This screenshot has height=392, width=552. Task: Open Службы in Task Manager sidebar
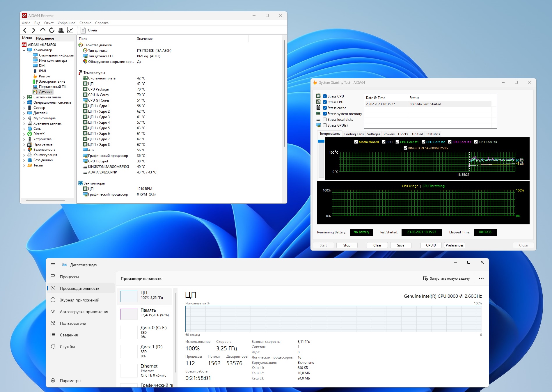pos(67,347)
